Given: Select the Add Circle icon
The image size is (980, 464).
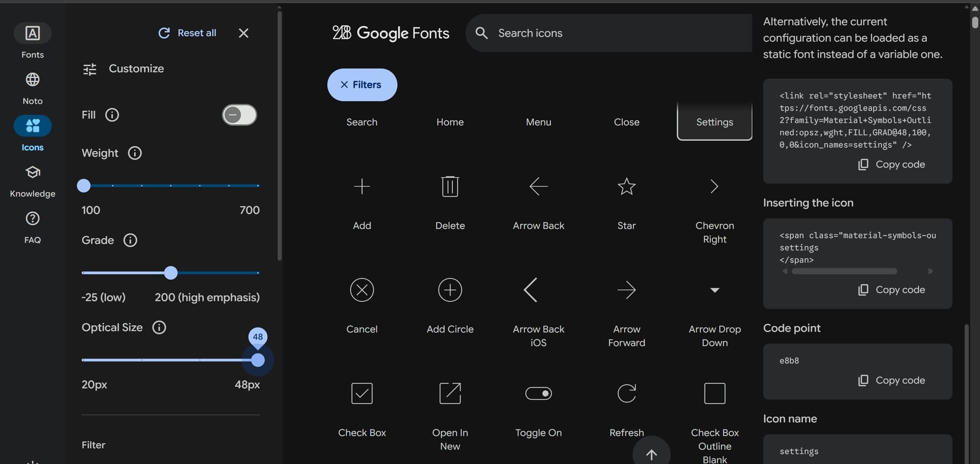Looking at the screenshot, I should tap(450, 290).
